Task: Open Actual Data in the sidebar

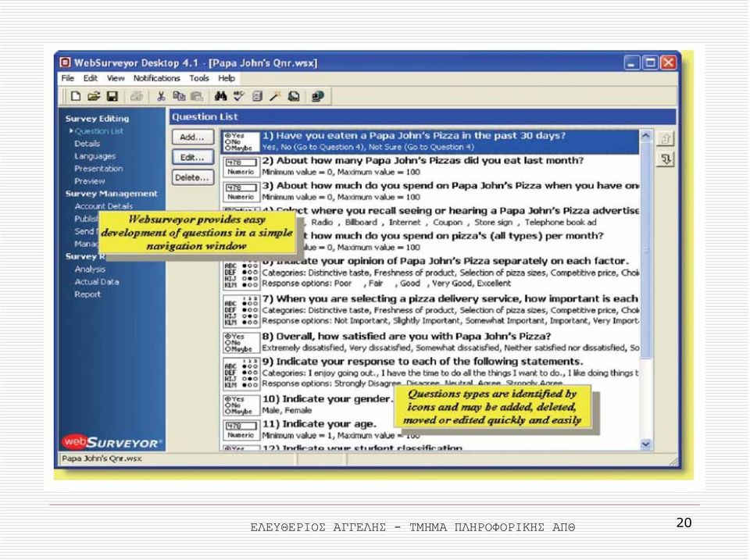Action: click(x=97, y=282)
